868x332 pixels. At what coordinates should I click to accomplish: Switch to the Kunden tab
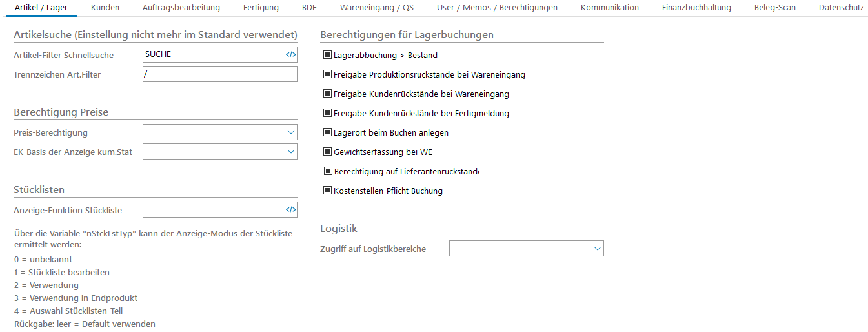(x=105, y=8)
